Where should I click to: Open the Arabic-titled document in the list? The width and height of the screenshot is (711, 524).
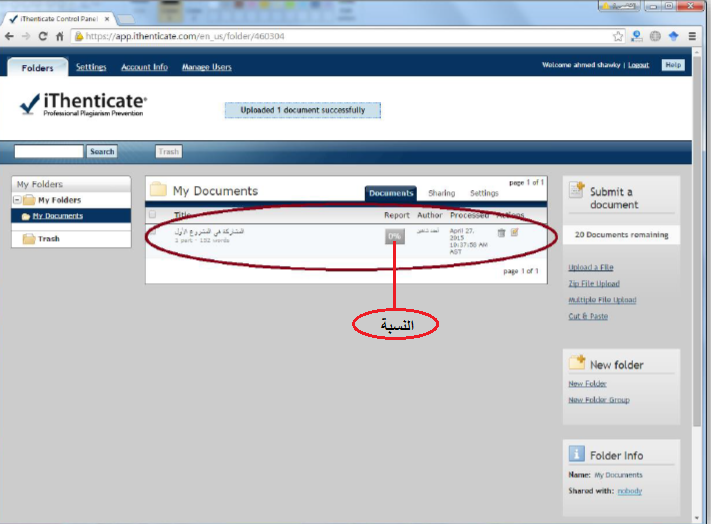pos(209,231)
